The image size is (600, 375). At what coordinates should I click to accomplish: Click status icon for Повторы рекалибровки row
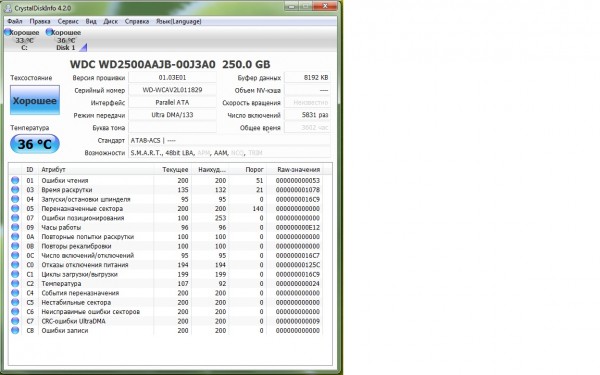point(15,246)
